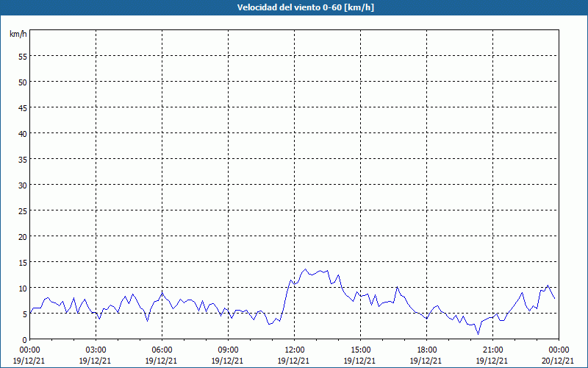The height and width of the screenshot is (368, 588).
Task: Click the 15:00 time marker on x-axis
Action: point(361,350)
